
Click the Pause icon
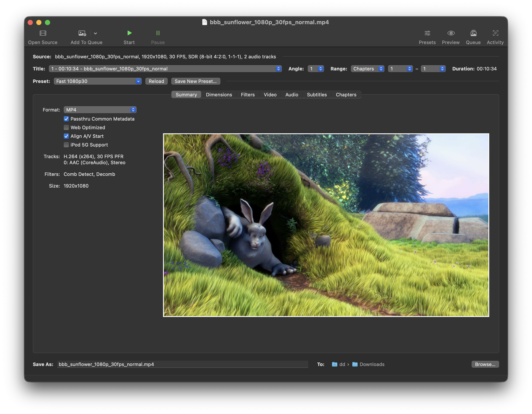click(158, 33)
